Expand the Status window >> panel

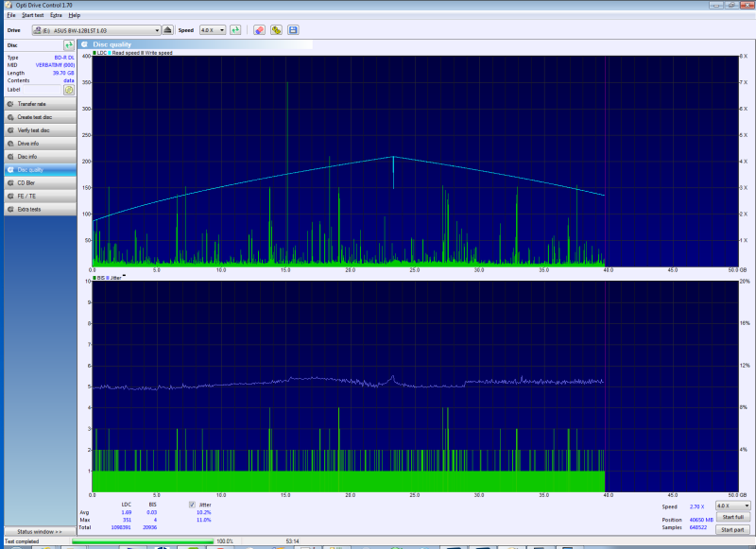pos(40,532)
